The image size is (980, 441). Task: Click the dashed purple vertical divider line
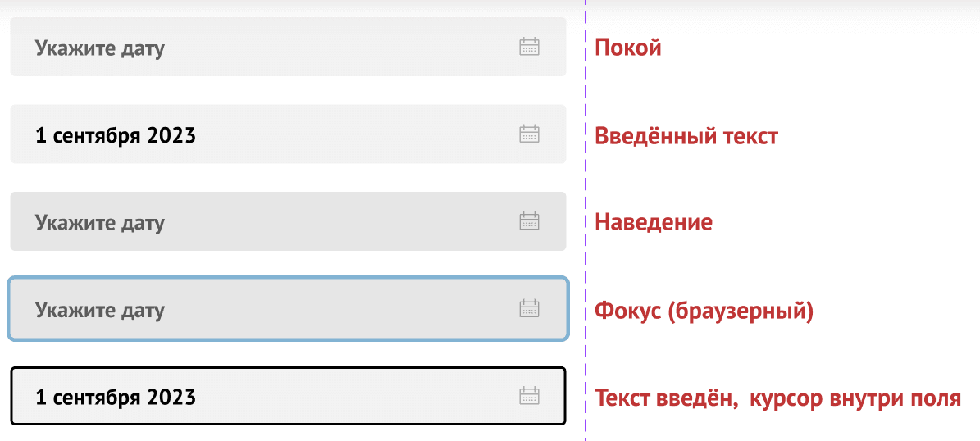click(585, 180)
